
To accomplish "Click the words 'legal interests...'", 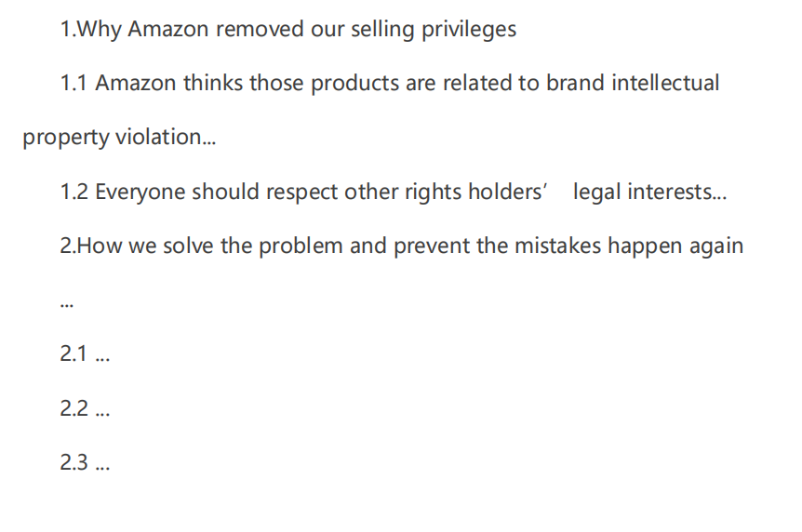I will pos(649,193).
